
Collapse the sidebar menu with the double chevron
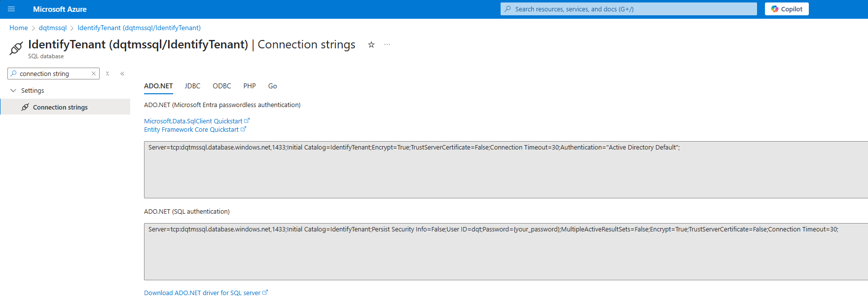(x=122, y=74)
